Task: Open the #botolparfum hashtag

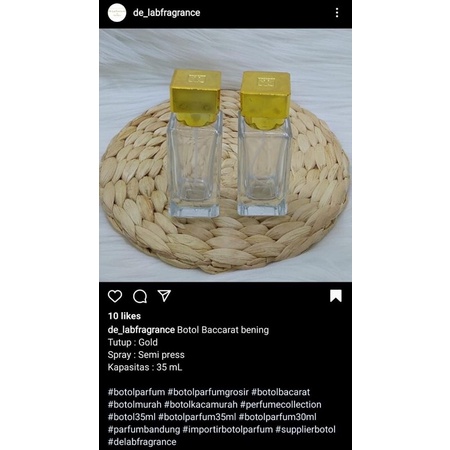Action: (136, 392)
